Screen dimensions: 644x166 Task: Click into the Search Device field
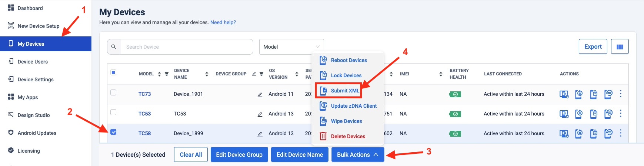(186, 47)
